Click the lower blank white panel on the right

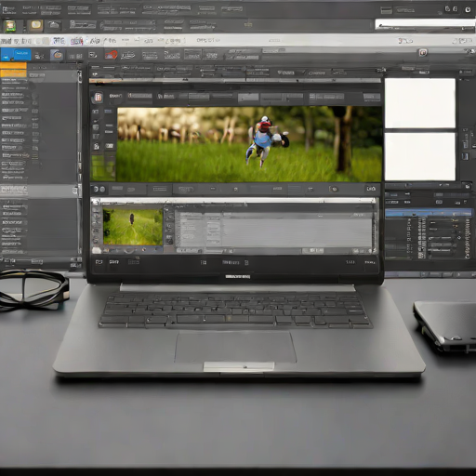[420, 156]
